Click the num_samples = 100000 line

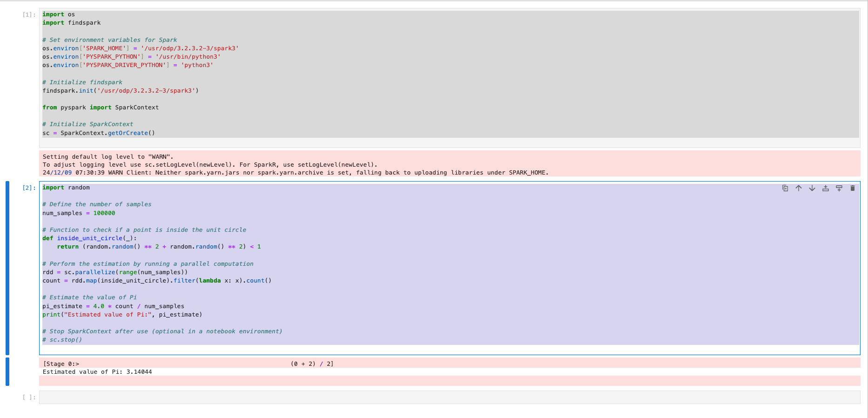(79, 213)
